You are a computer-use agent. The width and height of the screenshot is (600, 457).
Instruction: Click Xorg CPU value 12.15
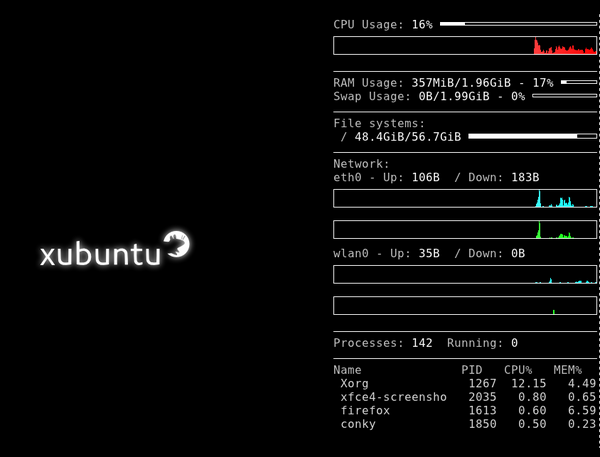point(528,384)
